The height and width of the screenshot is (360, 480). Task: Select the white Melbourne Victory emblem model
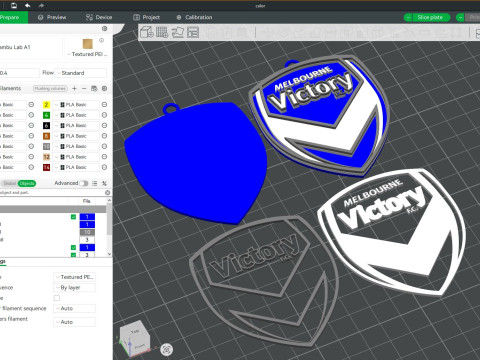(x=392, y=231)
